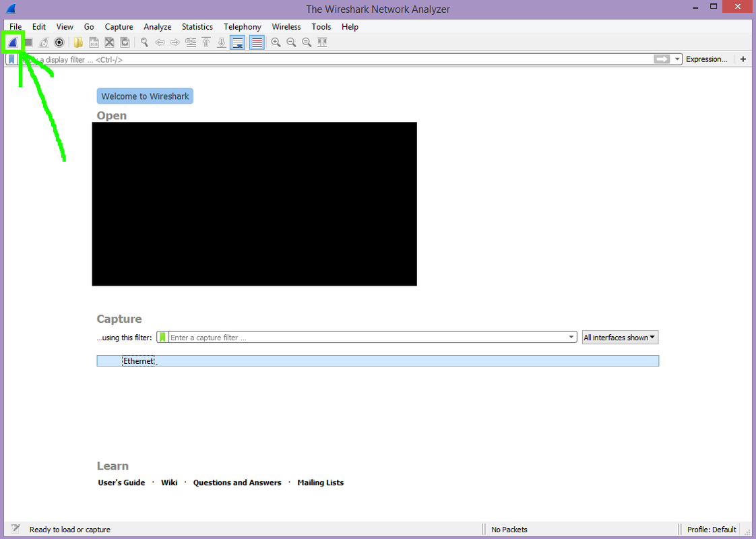The image size is (756, 539).
Task: Open the All interfaces shown dropdown
Action: (619, 338)
